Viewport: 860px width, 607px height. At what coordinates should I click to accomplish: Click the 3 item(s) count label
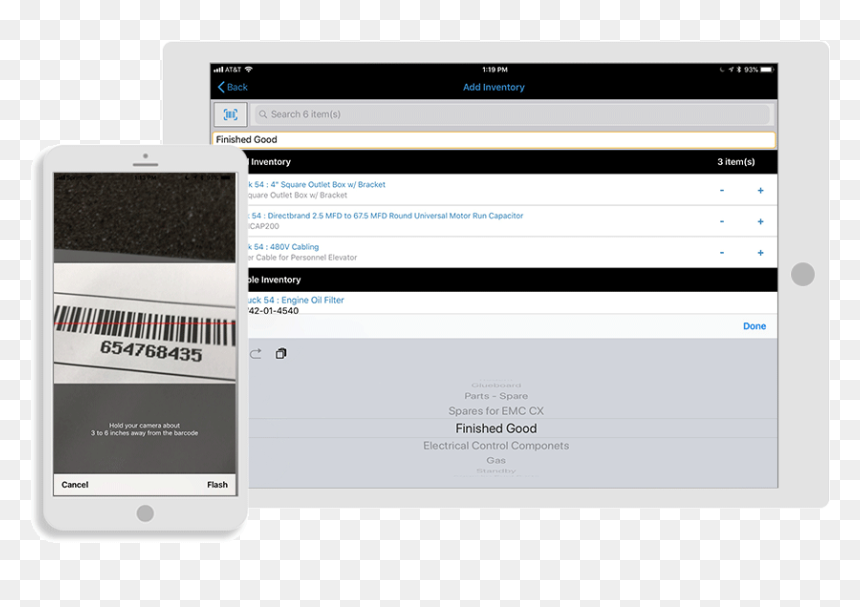pyautogui.click(x=736, y=162)
